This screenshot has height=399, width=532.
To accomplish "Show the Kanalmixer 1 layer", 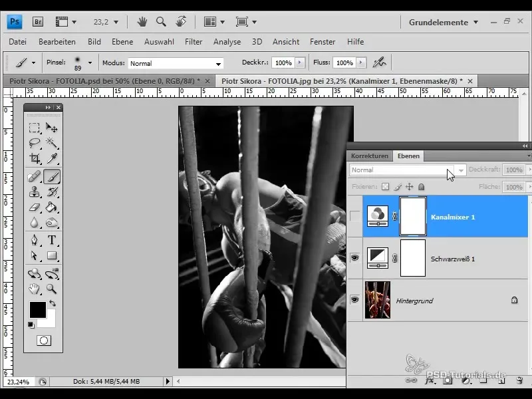I will [354, 216].
